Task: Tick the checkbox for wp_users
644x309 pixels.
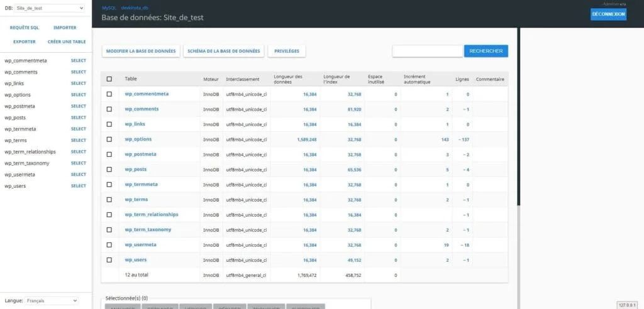Action: click(109, 260)
